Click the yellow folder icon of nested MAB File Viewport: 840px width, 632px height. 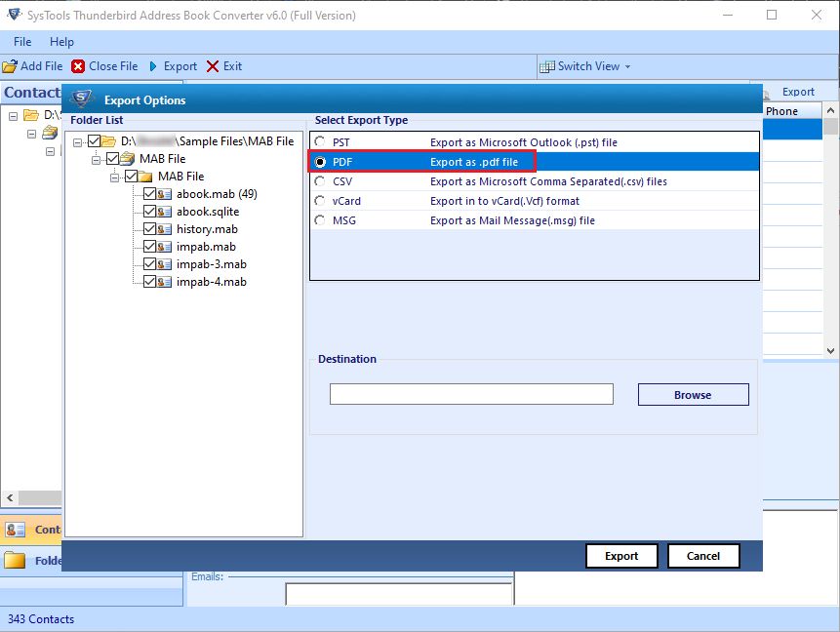145,177
